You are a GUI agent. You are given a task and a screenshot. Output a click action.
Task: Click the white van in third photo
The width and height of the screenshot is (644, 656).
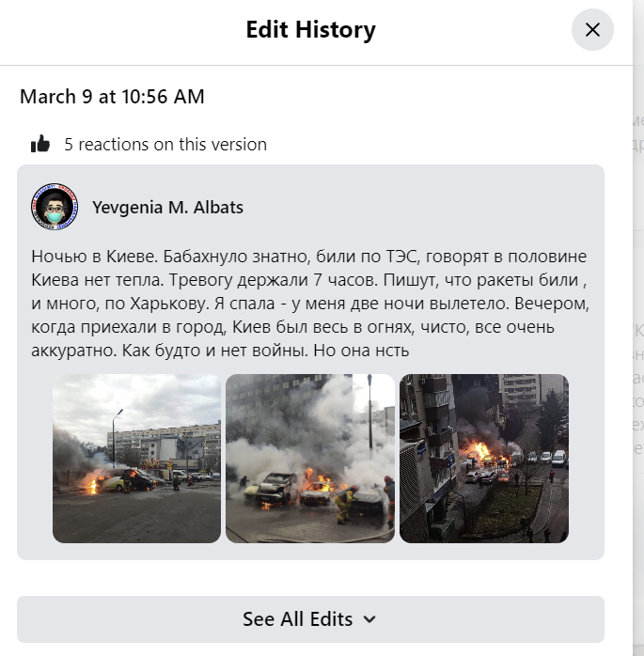[x=558, y=458]
